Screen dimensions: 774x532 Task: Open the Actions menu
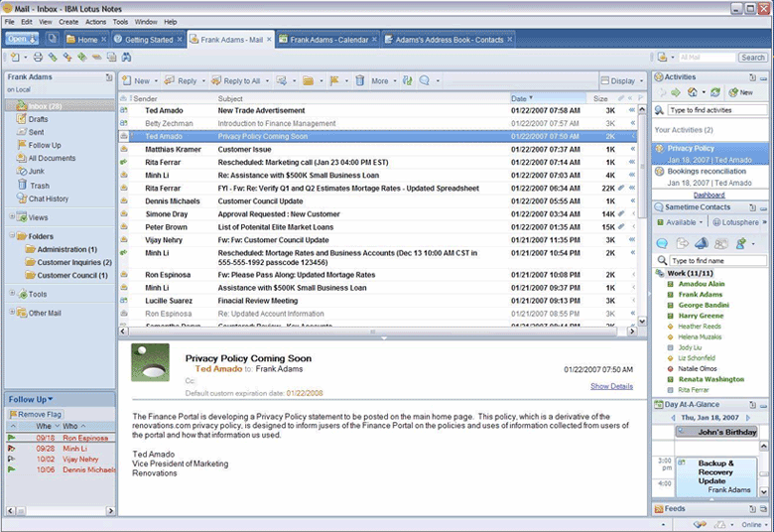tap(95, 21)
